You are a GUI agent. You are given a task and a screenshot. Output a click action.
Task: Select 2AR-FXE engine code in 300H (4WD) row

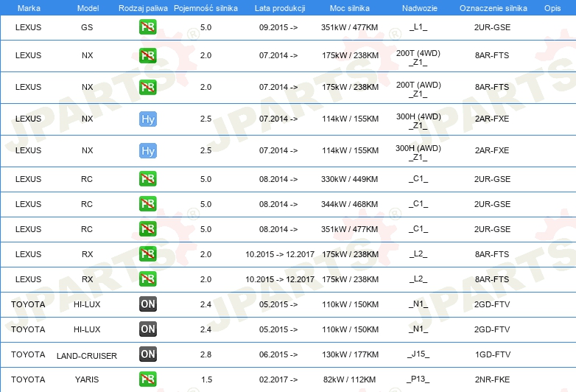(x=492, y=119)
